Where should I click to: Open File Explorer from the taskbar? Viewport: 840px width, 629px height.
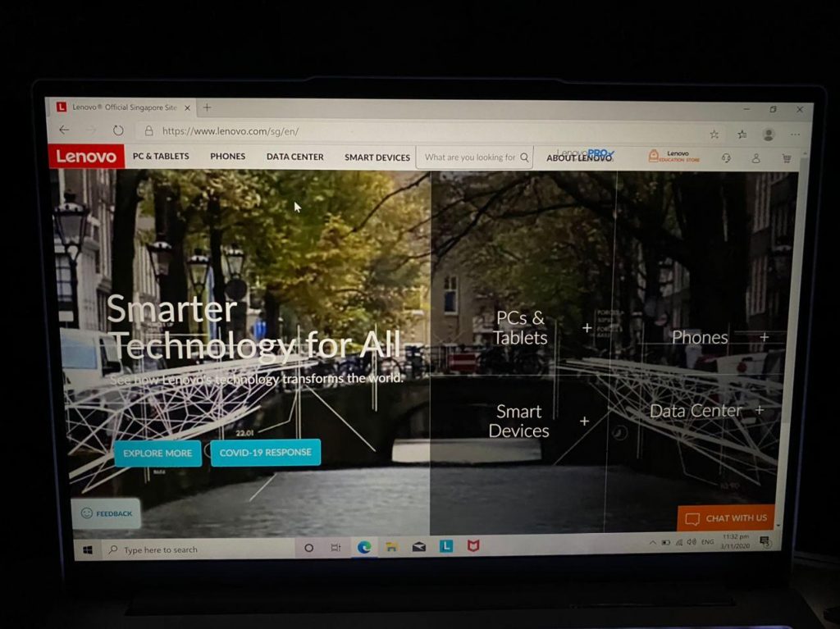(391, 547)
